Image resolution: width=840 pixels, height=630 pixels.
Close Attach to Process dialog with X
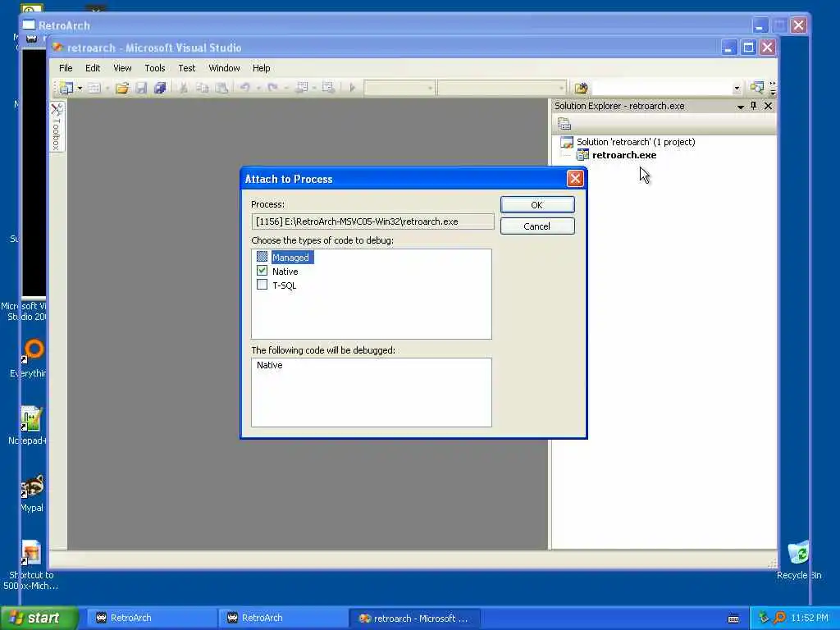(575, 178)
